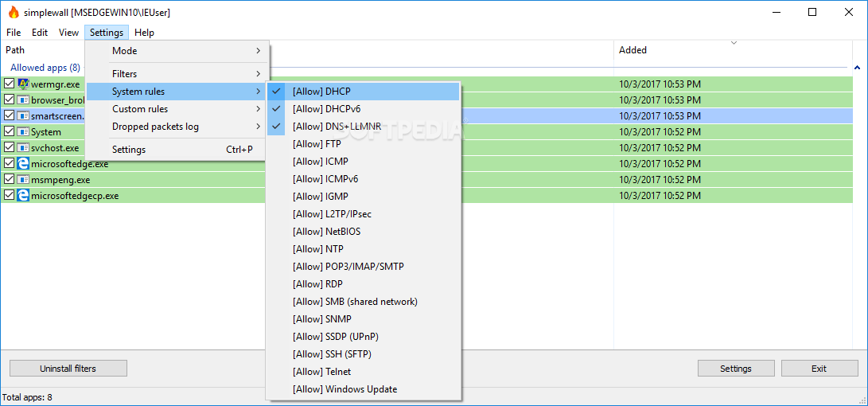
Task: Click the Settings button at bottom right
Action: point(736,369)
